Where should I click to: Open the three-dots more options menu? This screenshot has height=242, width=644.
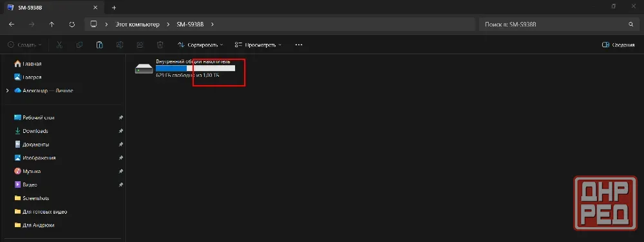pos(299,45)
